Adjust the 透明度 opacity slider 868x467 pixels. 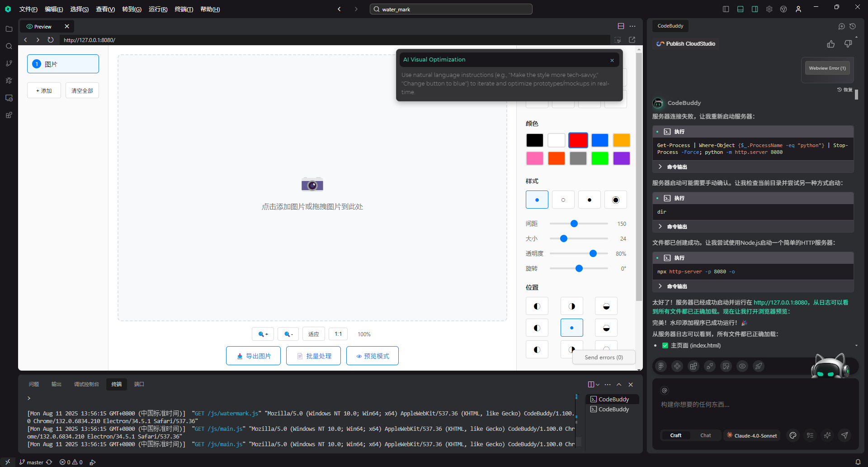(579, 253)
